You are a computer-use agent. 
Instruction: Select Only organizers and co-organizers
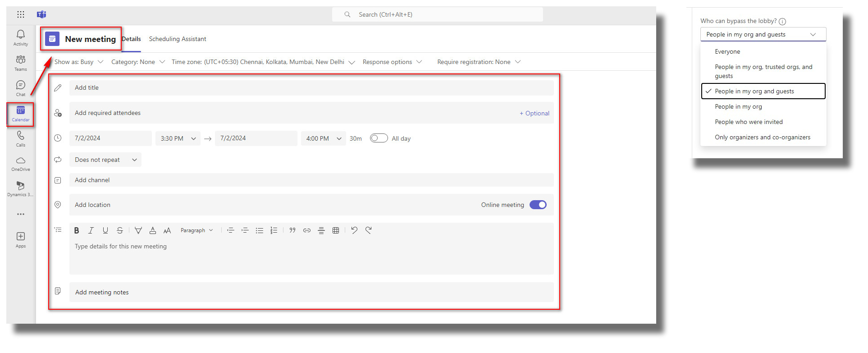point(763,137)
